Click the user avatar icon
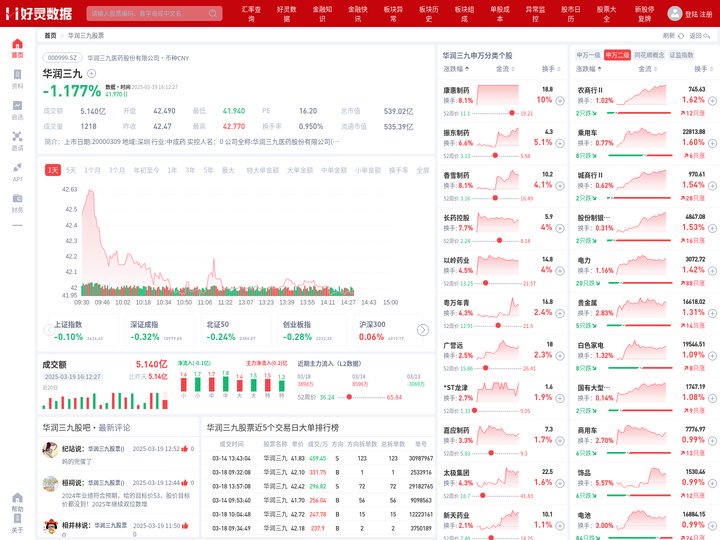The width and height of the screenshot is (720, 540). point(675,13)
